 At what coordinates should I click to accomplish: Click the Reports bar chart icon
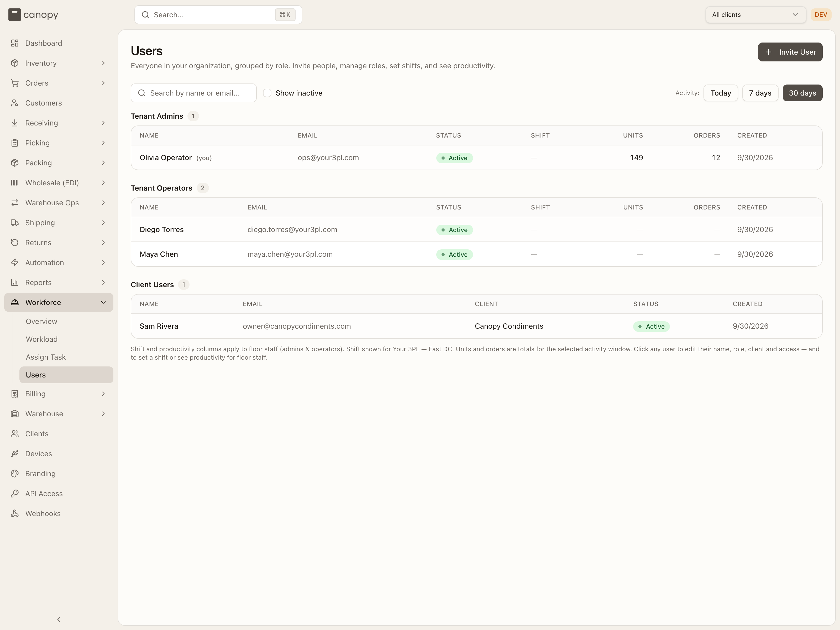(15, 282)
